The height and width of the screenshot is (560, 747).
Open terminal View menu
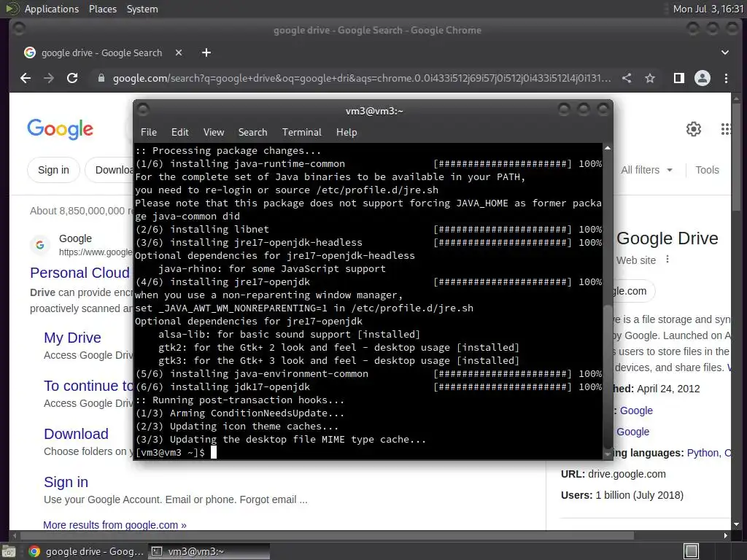(214, 133)
